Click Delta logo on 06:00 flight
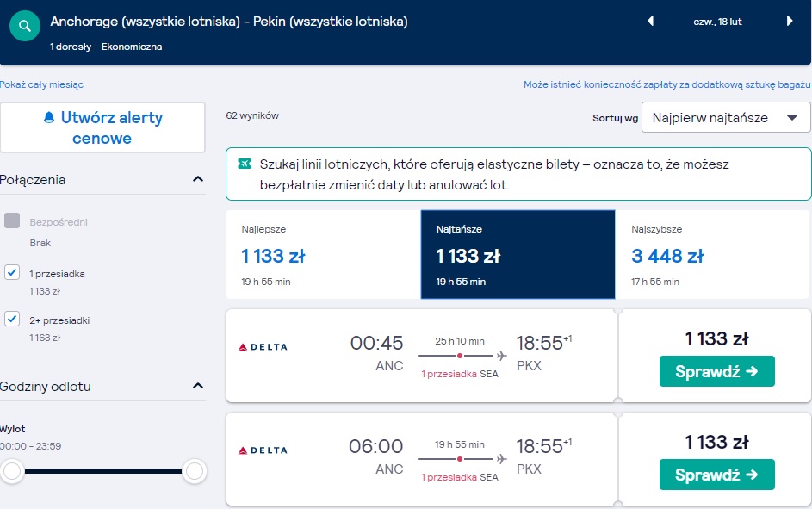The image size is (812, 509). coord(263,450)
